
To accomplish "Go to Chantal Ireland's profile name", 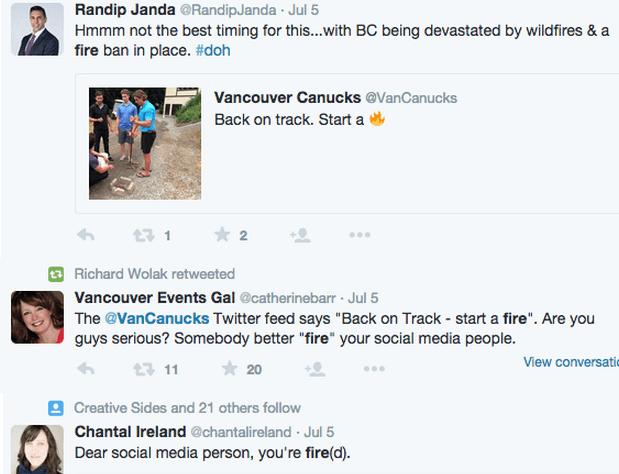I will (131, 432).
